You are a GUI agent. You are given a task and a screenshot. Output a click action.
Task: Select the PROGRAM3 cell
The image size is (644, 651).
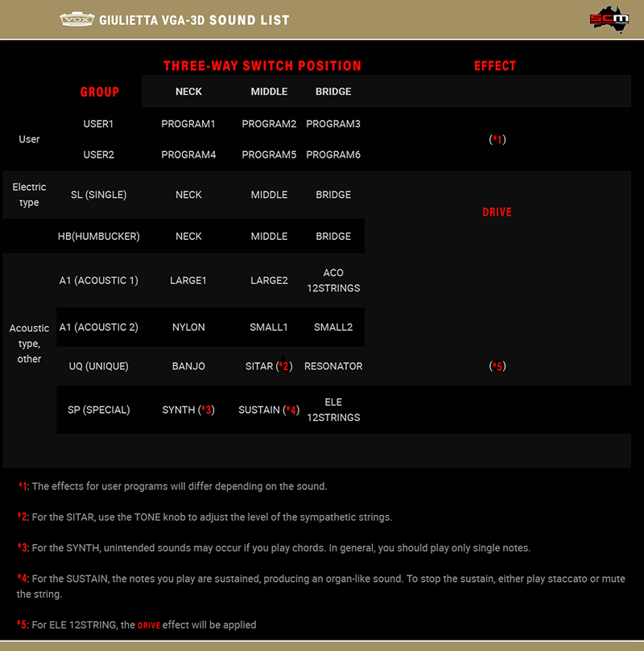coord(333,124)
